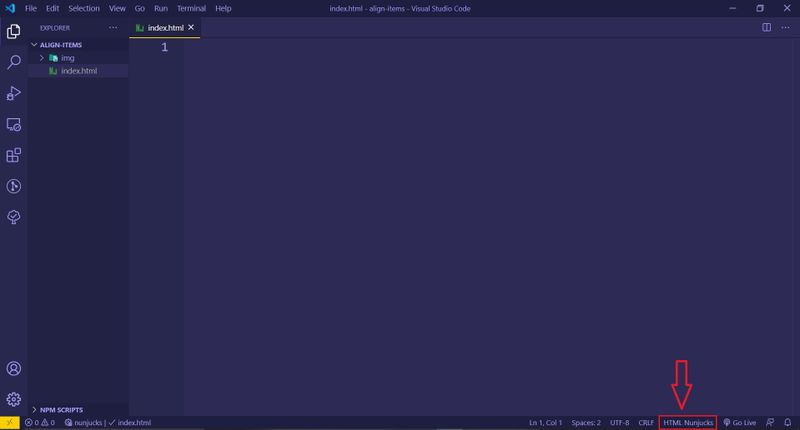Click the Accounts icon
This screenshot has width=800, height=430.
click(x=14, y=370)
